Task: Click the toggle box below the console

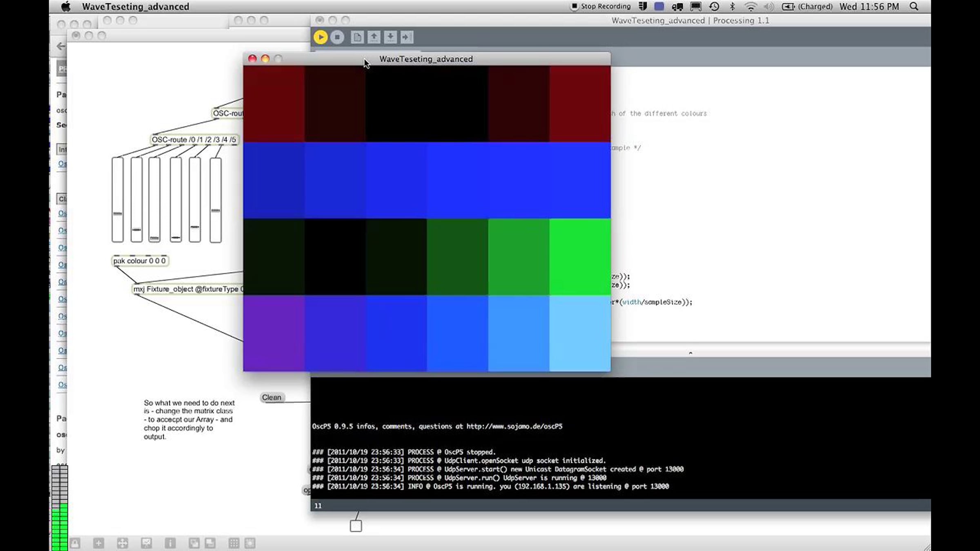Action: (356, 526)
